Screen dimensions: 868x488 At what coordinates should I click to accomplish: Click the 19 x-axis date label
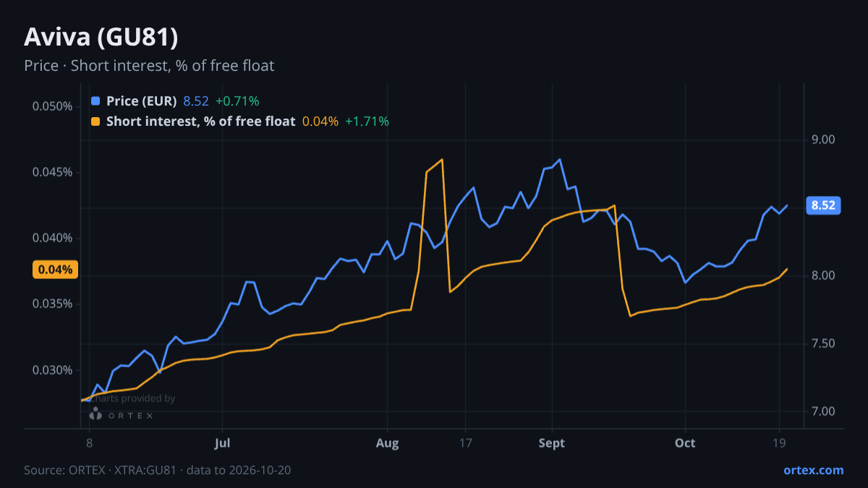click(780, 442)
